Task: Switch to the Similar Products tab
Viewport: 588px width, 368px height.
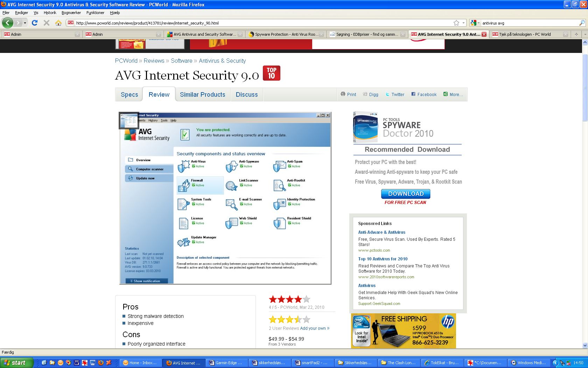Action: point(203,95)
